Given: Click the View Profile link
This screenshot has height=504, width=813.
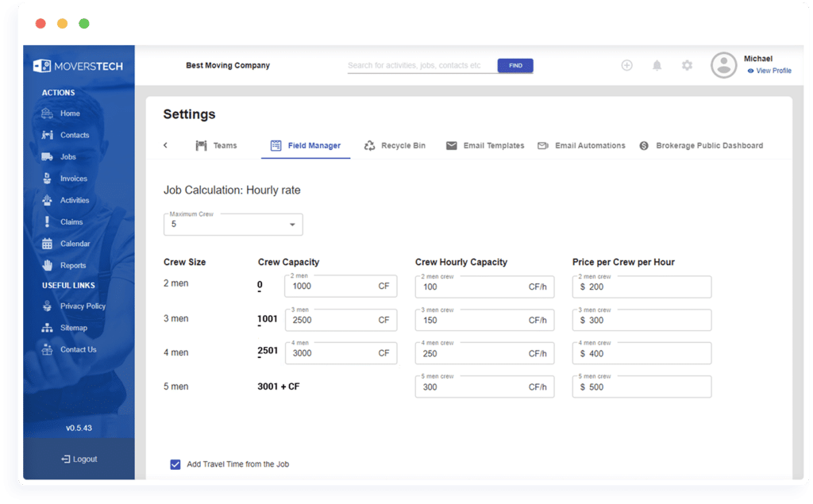Looking at the screenshot, I should 769,71.
